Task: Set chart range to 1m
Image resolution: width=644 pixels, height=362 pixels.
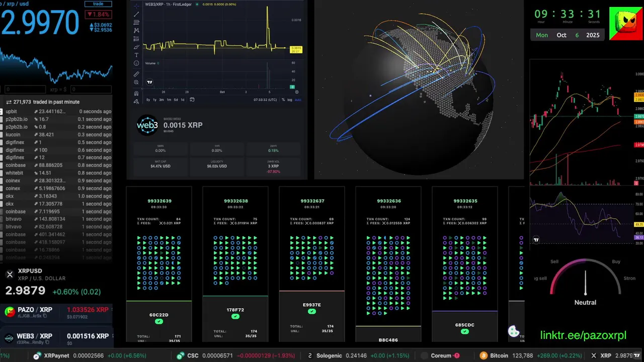Action: [x=169, y=100]
